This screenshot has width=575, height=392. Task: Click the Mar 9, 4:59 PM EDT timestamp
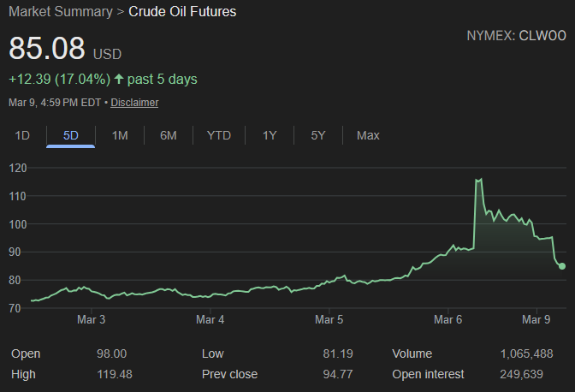pyautogui.click(x=55, y=103)
